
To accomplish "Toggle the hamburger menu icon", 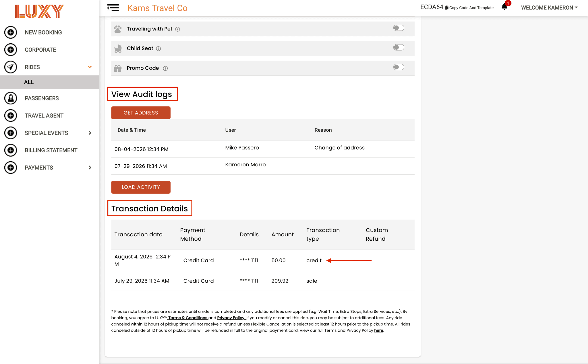I will (113, 8).
